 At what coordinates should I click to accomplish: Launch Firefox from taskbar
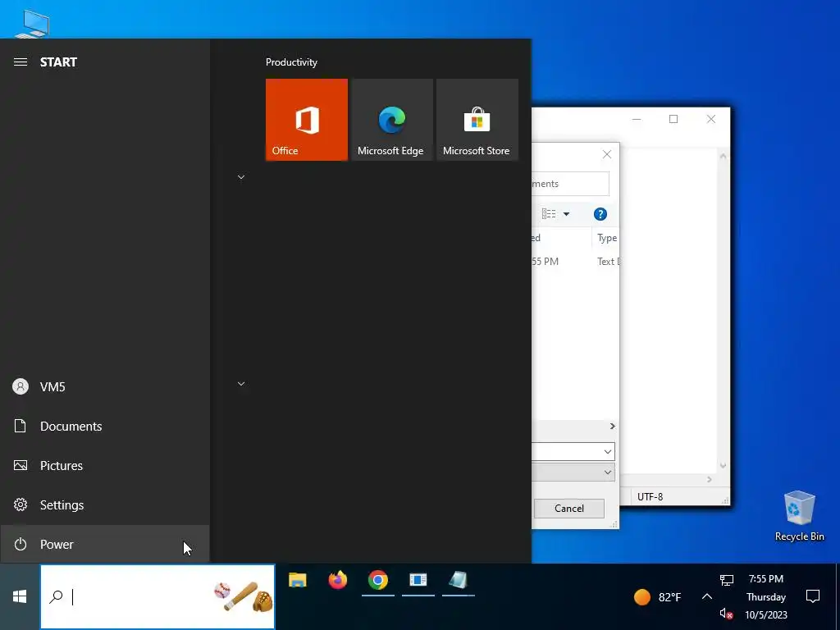pyautogui.click(x=338, y=580)
